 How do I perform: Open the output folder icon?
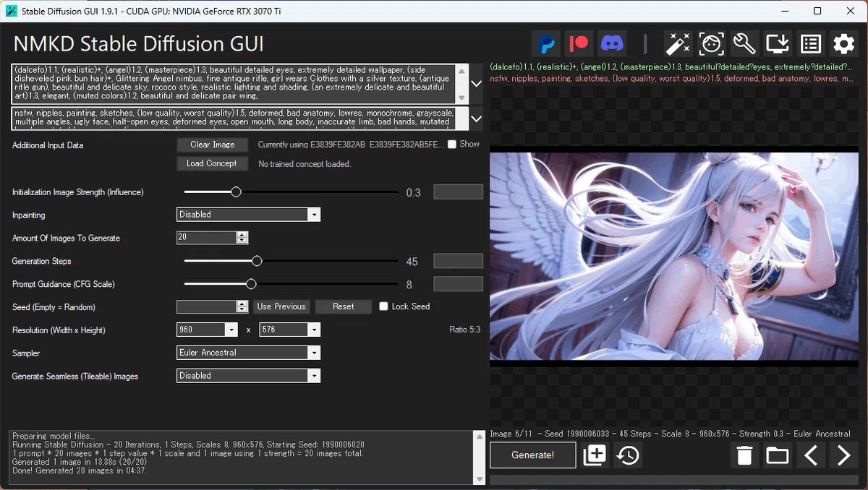[778, 455]
